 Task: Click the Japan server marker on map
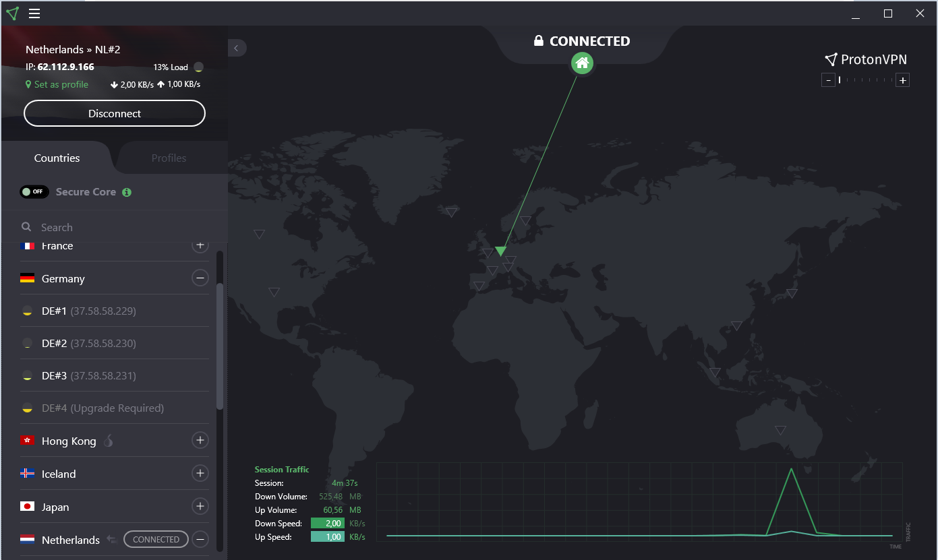tap(792, 293)
